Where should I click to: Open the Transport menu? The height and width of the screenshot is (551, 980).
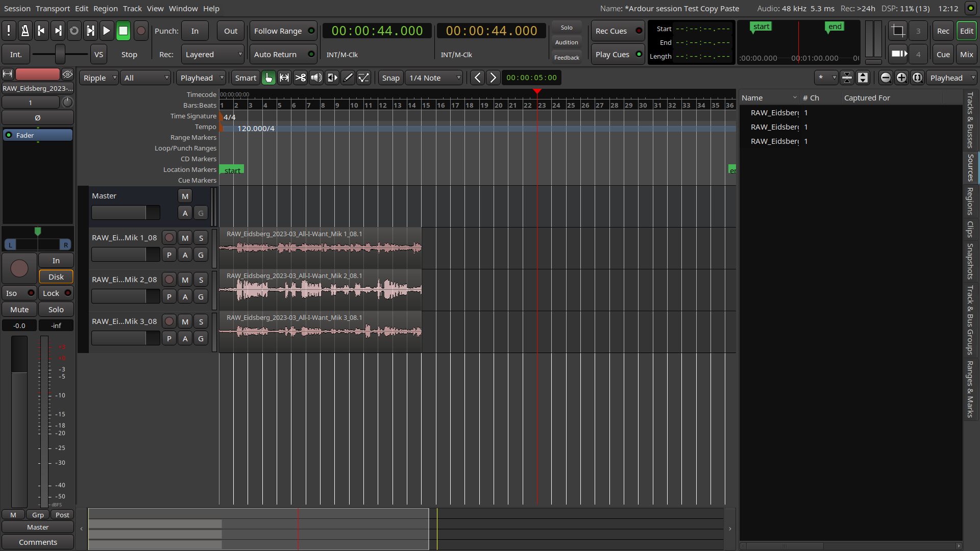tap(53, 9)
